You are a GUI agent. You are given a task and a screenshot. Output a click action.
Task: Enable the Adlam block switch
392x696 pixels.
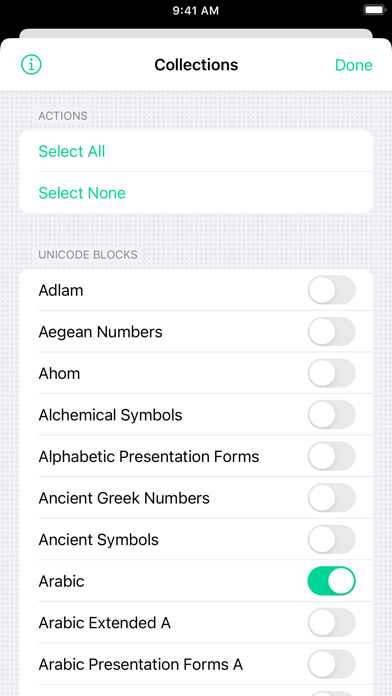(x=332, y=290)
